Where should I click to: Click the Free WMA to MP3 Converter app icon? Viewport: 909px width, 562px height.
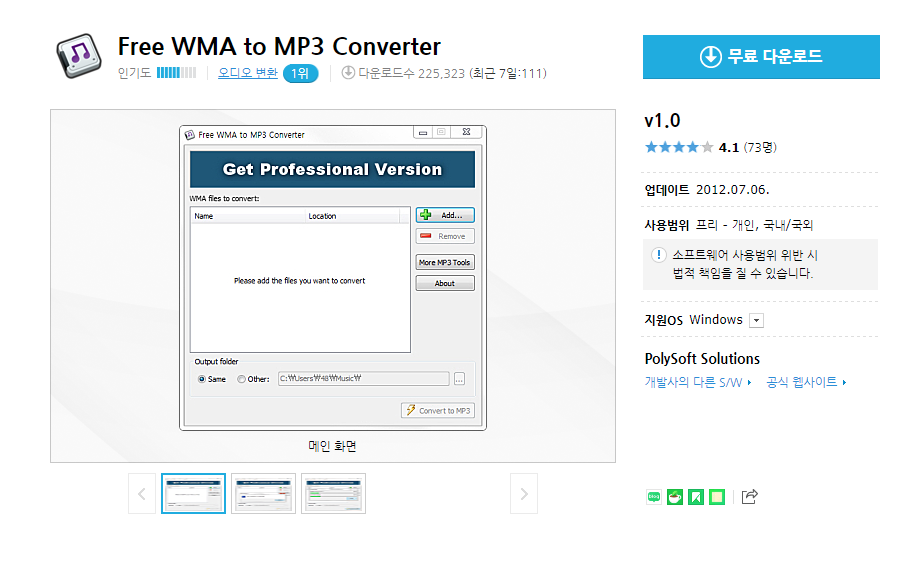click(x=79, y=56)
